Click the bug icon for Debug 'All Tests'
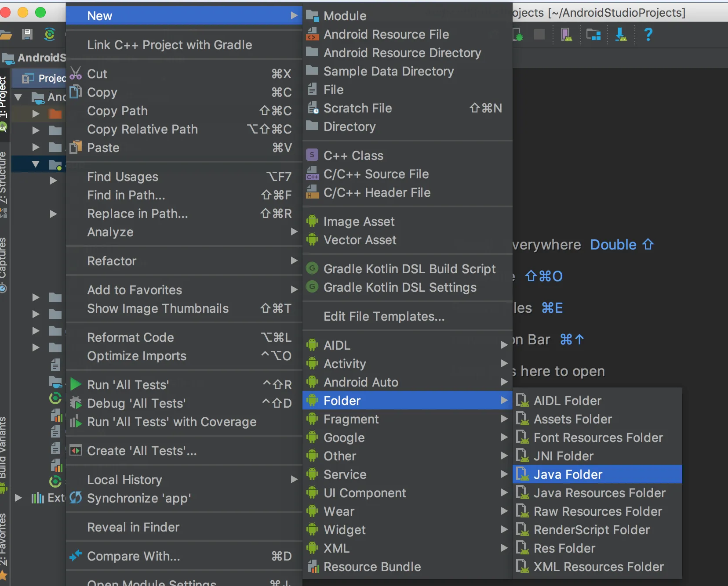This screenshot has width=728, height=586. pyautogui.click(x=76, y=403)
